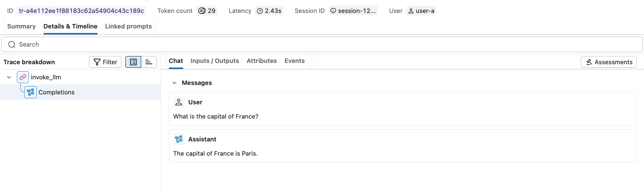Click the invoke_llm chain span icon
Image resolution: width=644 pixels, height=194 pixels.
pyautogui.click(x=23, y=77)
